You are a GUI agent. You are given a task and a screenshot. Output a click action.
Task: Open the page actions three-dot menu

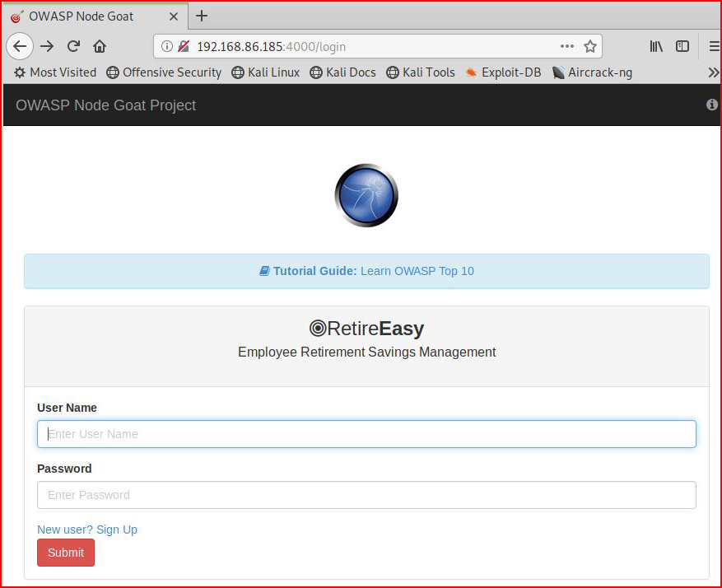click(x=567, y=46)
